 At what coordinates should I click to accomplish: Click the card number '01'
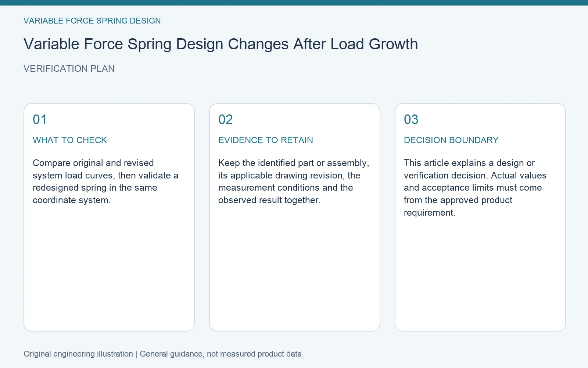(40, 120)
